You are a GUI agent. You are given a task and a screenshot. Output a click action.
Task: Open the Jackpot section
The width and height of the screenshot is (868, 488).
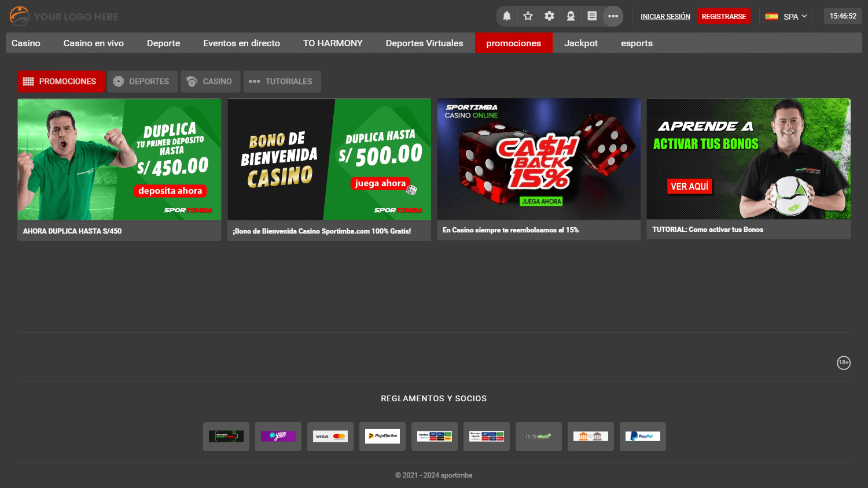[x=581, y=43]
